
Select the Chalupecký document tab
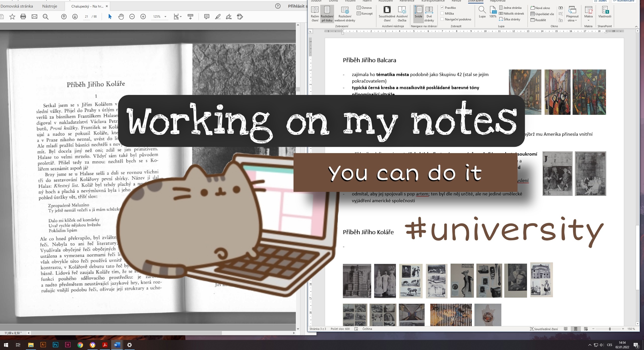[87, 6]
